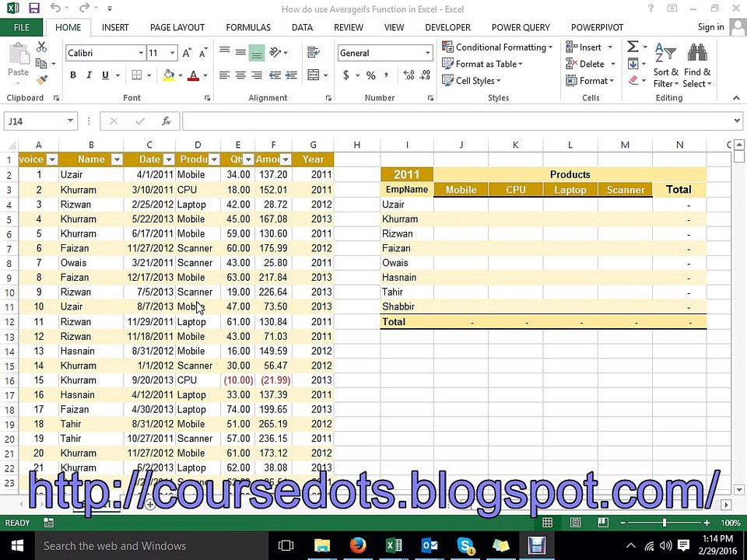Toggle Bottom Align highlighted button
This screenshot has width=747, height=560.
click(257, 52)
